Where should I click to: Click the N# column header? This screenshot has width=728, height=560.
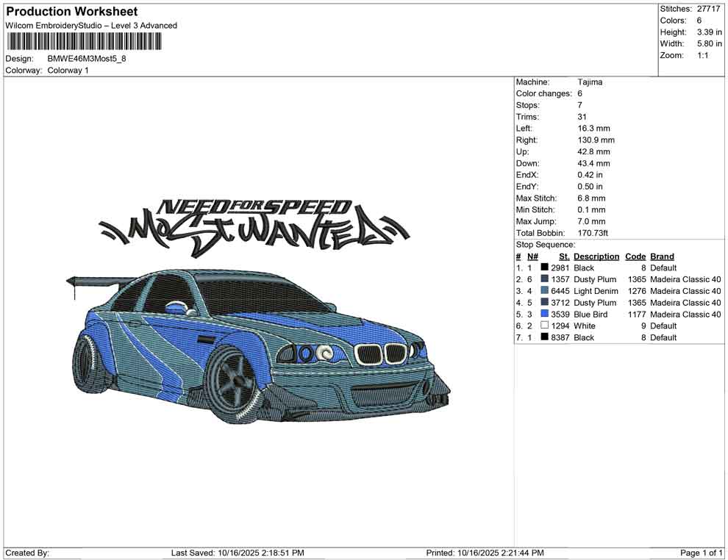point(532,256)
